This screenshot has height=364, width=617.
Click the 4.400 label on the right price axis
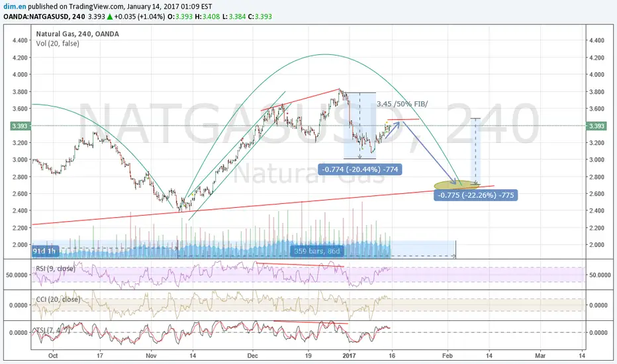click(x=596, y=40)
